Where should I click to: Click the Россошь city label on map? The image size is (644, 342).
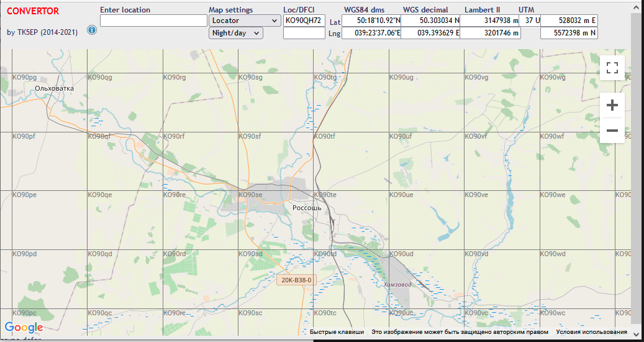click(307, 208)
